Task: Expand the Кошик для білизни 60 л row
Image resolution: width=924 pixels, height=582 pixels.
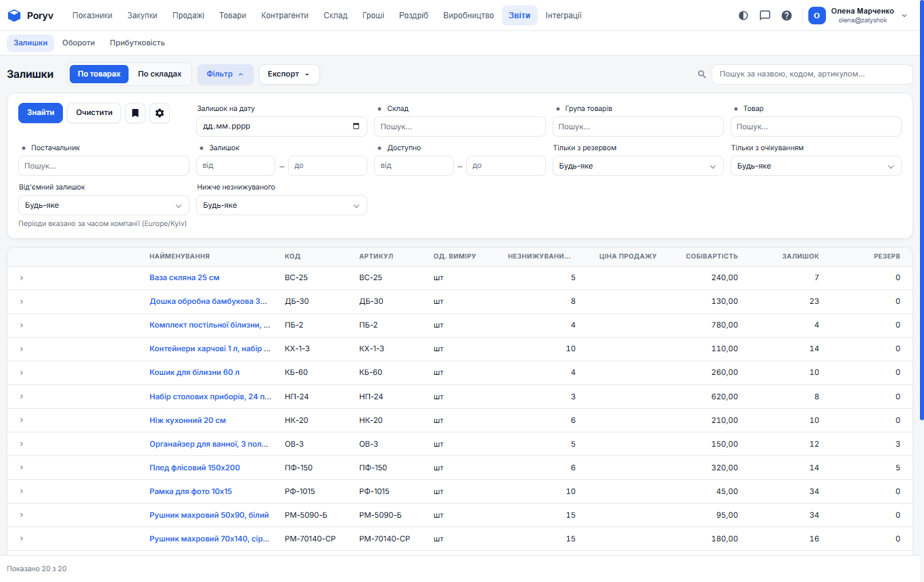Action: [22, 373]
